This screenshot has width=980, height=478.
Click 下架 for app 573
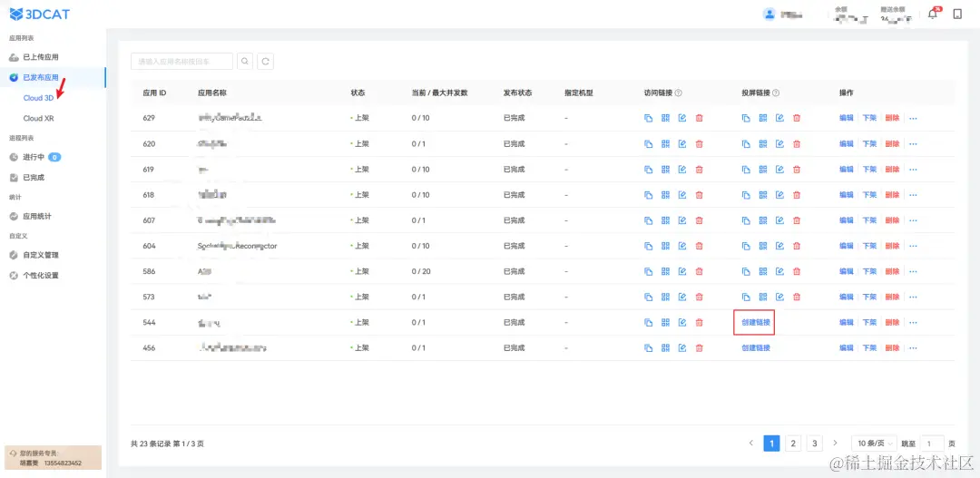[x=869, y=297]
